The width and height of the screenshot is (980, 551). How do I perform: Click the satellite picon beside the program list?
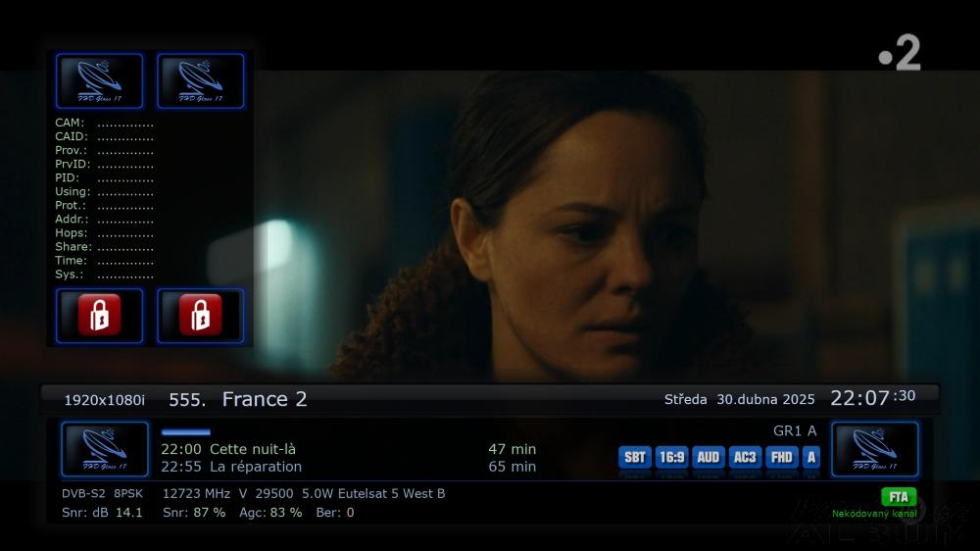coord(105,449)
